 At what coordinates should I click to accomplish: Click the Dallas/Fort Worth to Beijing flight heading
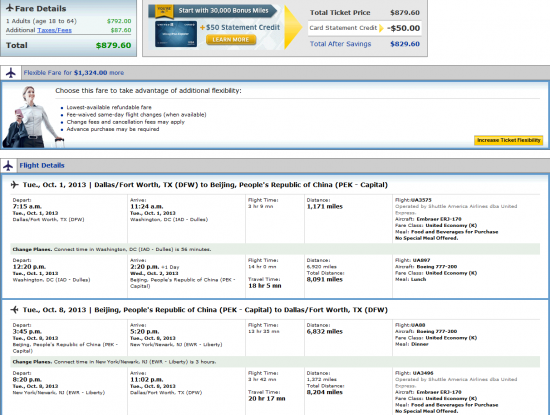point(205,185)
